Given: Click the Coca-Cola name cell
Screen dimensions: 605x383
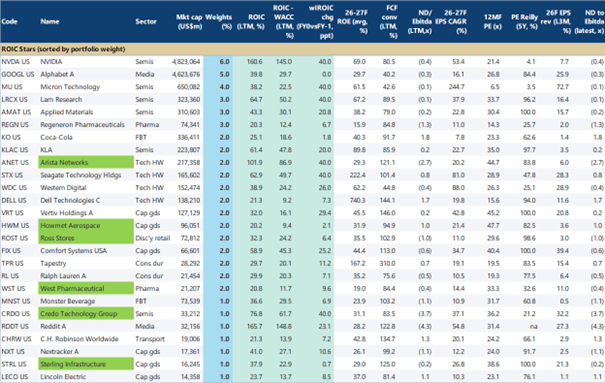Looking at the screenshot, I should pyautogui.click(x=56, y=137).
